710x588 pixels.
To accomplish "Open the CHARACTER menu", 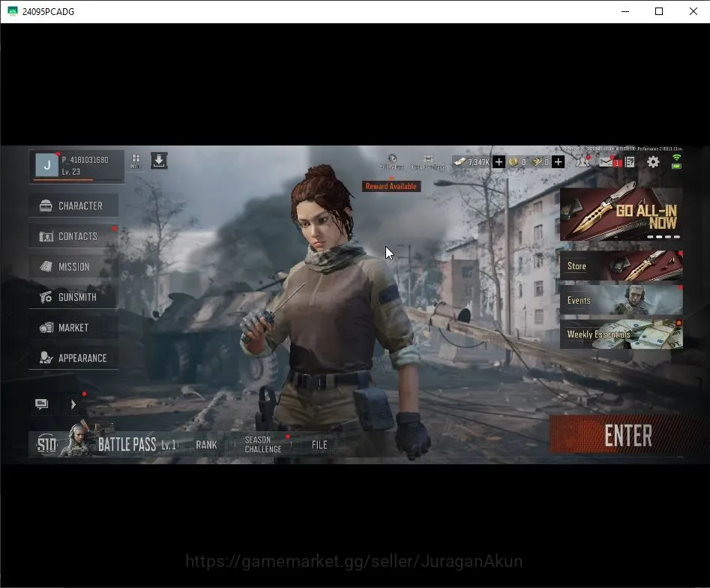I will pyautogui.click(x=73, y=205).
